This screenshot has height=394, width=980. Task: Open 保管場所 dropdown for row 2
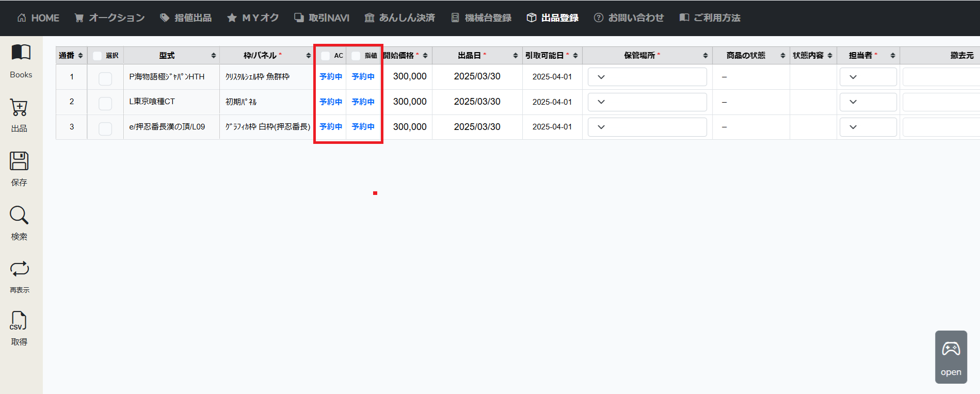[647, 102]
